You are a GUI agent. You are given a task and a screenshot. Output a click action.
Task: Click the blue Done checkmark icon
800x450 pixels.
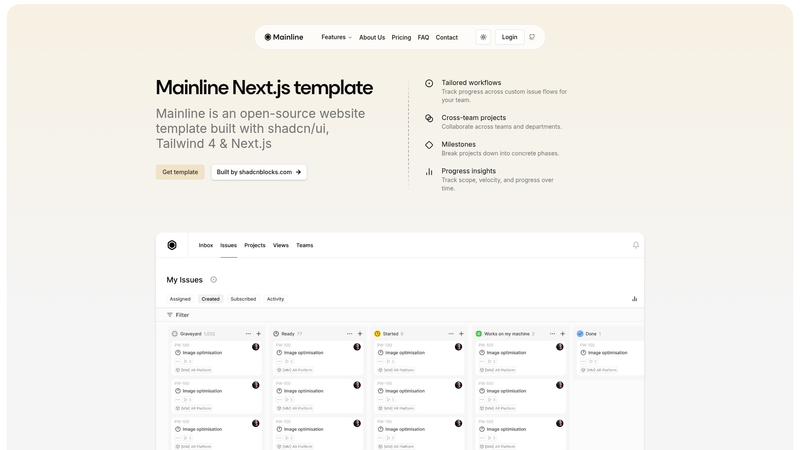coord(580,334)
